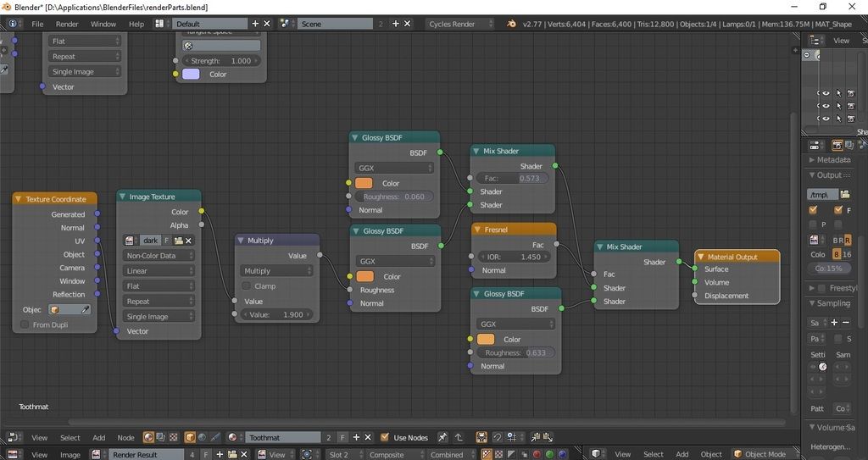Open the Help menu

pos(136,24)
